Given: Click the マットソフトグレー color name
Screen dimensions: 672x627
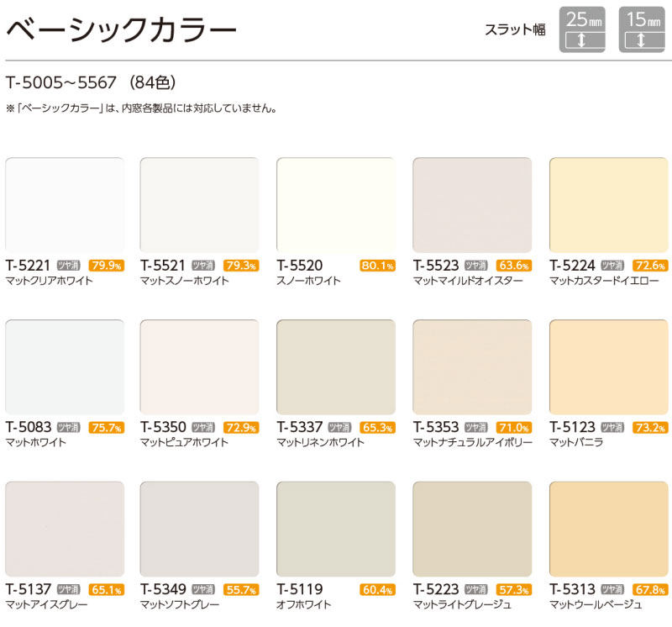Looking at the screenshot, I should tap(180, 605).
